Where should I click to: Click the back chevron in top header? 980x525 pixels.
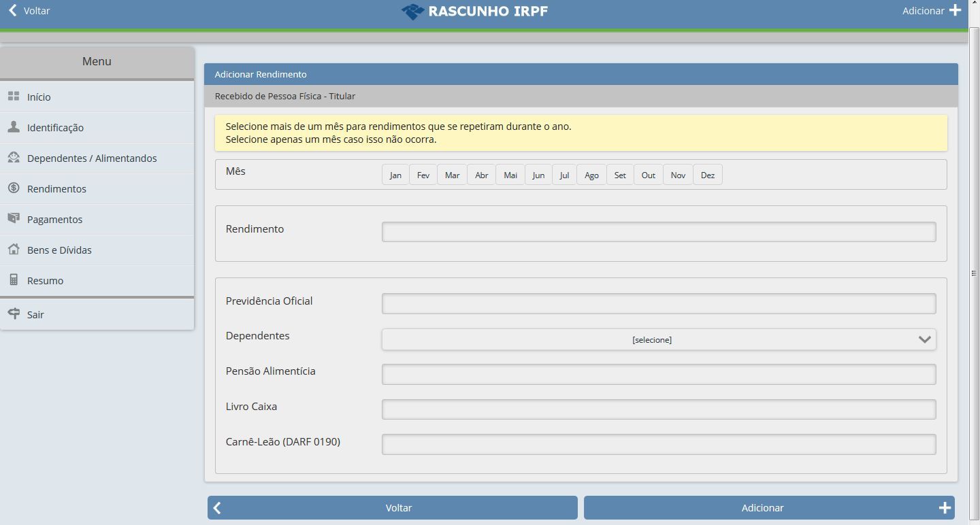(x=12, y=10)
